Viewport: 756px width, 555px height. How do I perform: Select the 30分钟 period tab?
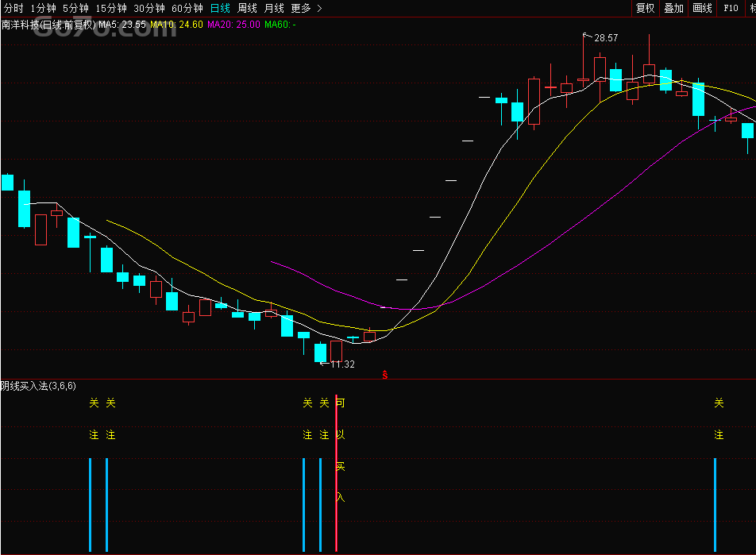pyautogui.click(x=149, y=8)
